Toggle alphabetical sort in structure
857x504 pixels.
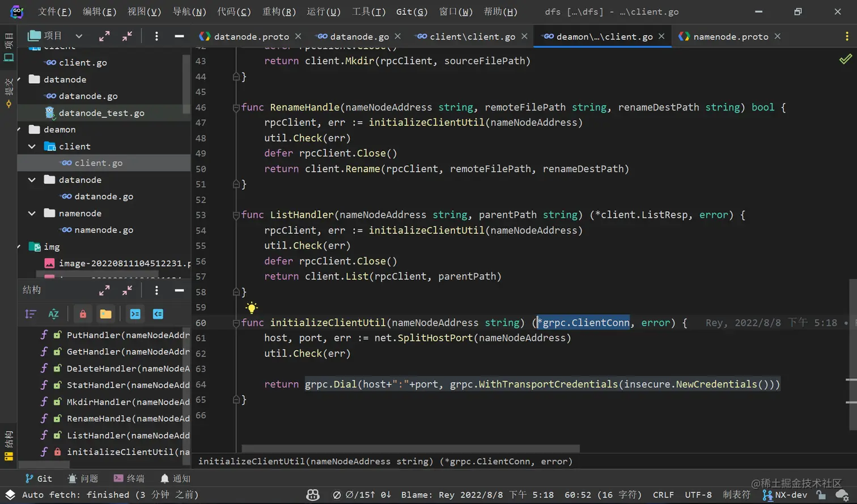[54, 314]
